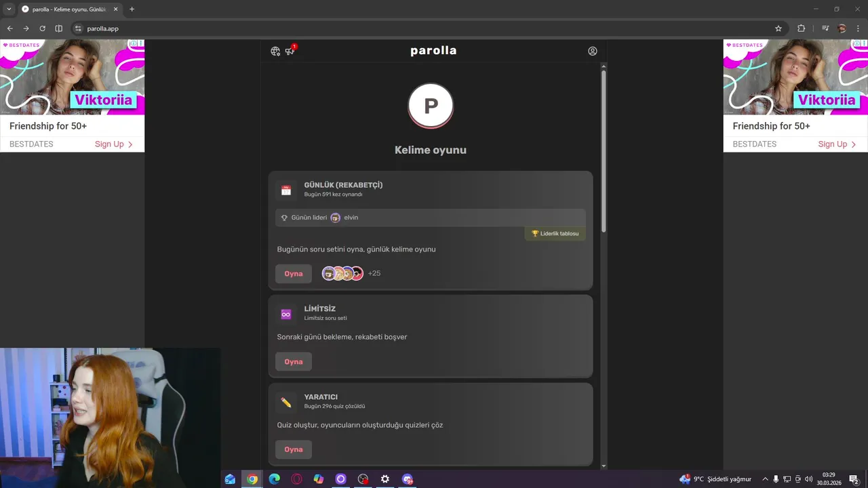Open the weather widget Şiddetli yağmur

715,479
